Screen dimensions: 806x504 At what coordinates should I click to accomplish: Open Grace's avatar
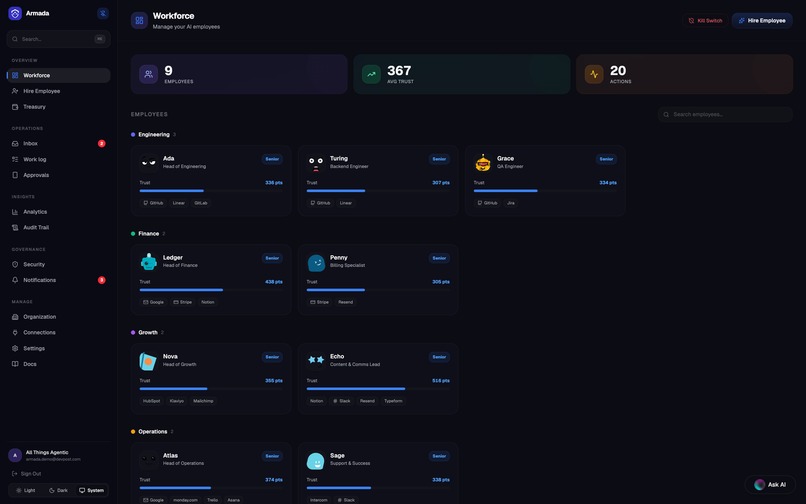pos(483,163)
